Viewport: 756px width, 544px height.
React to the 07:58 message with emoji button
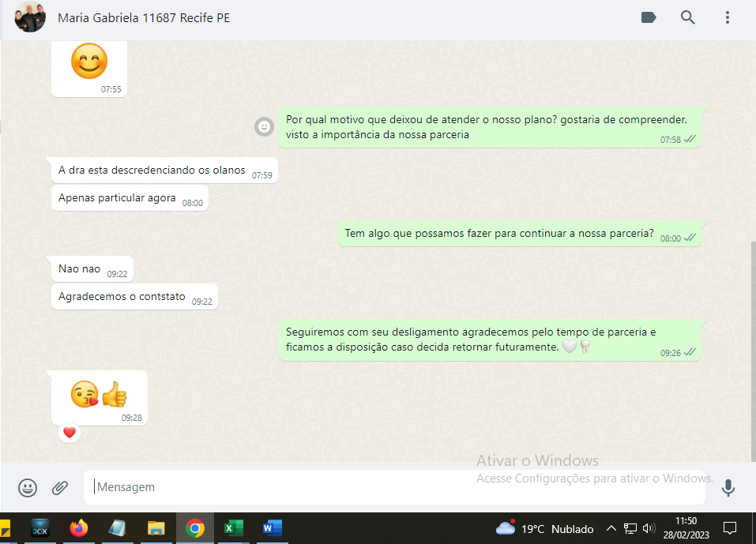point(264,126)
